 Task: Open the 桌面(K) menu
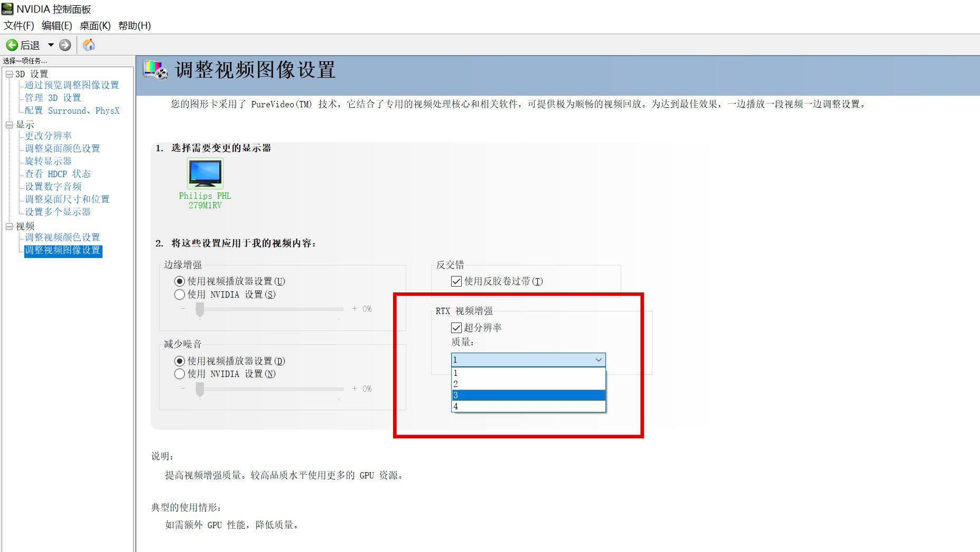(x=95, y=25)
